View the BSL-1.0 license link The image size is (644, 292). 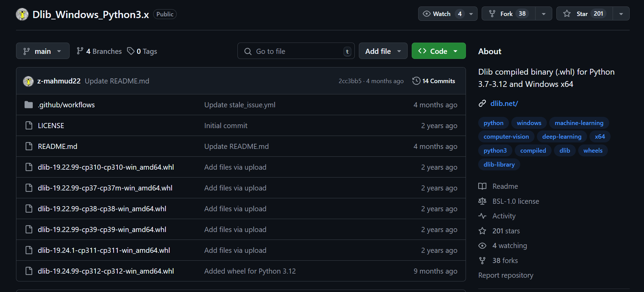tap(516, 201)
